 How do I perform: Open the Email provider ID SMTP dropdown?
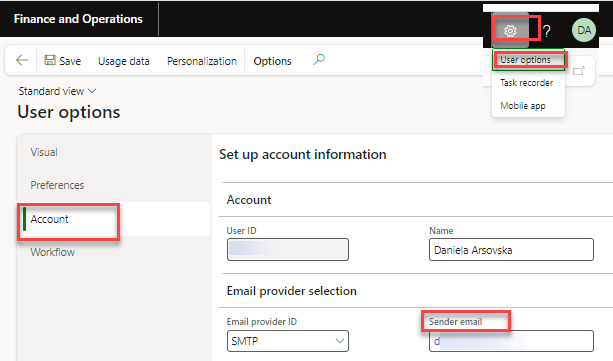tap(288, 341)
